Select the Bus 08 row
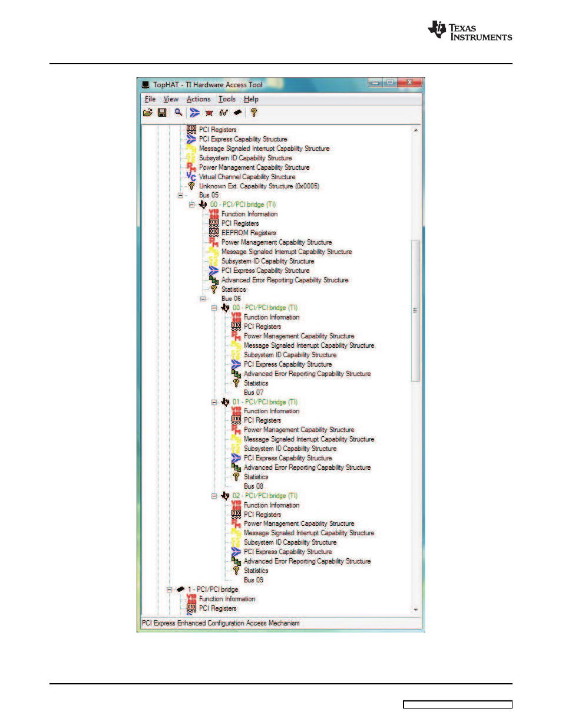The height and width of the screenshot is (728, 562). pyautogui.click(x=254, y=486)
